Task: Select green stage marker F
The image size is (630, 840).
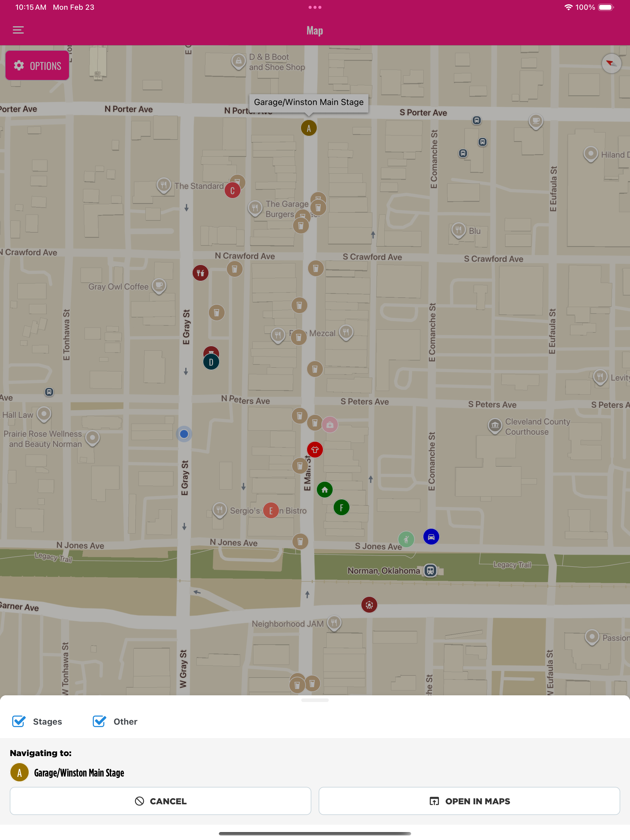Action: tap(341, 508)
